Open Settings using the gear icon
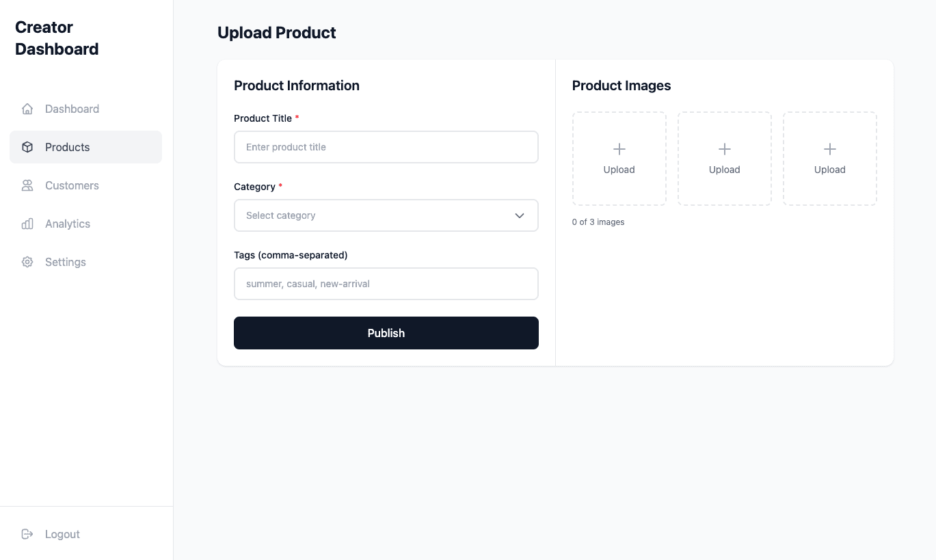The image size is (936, 560). click(27, 261)
